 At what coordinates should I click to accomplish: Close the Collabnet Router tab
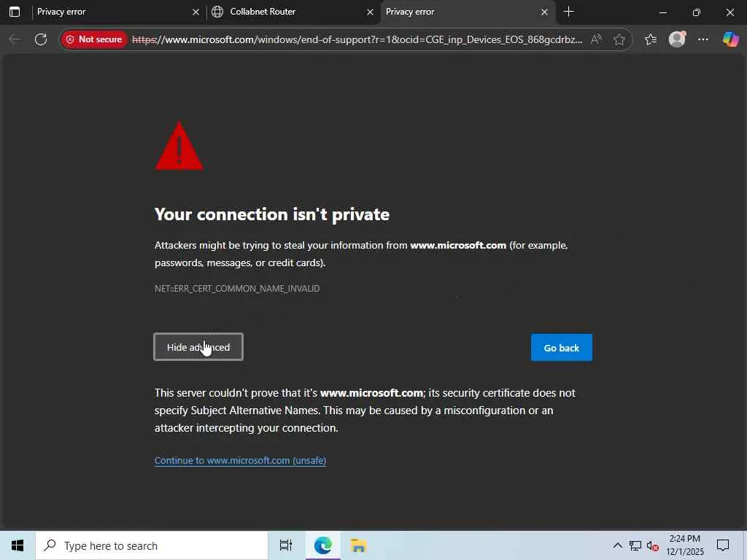(x=370, y=12)
